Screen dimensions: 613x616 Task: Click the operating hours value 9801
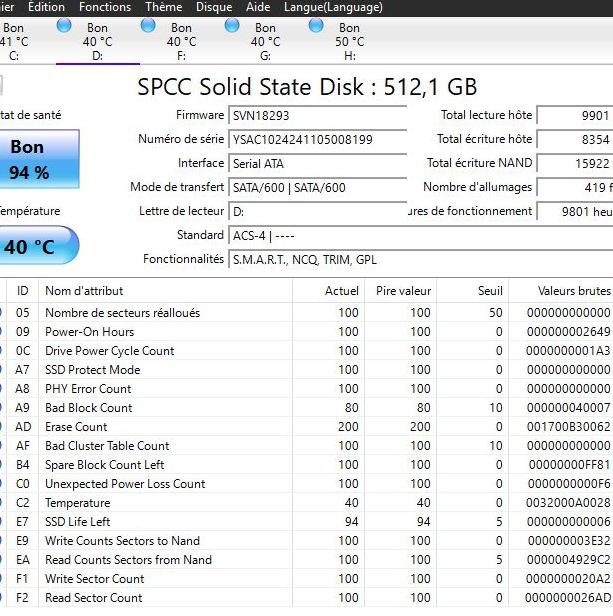click(x=575, y=211)
